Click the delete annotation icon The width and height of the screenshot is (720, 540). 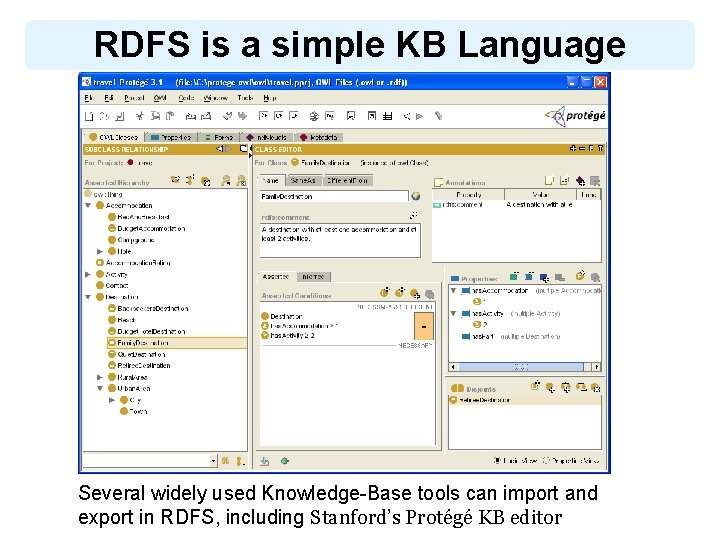click(x=595, y=181)
